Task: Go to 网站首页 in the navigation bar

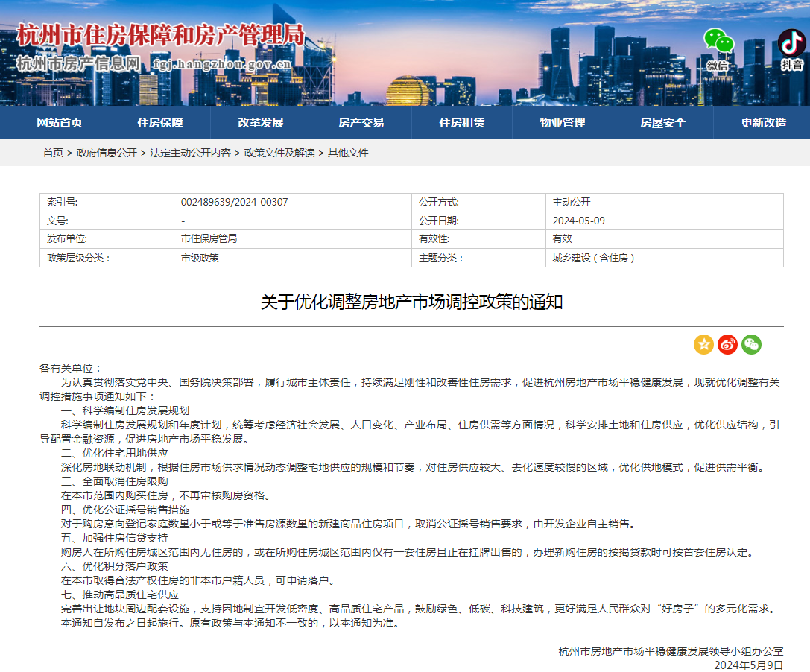Action: [x=60, y=123]
